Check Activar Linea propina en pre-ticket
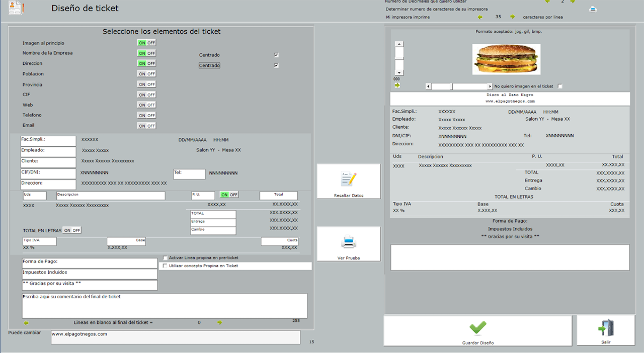The height and width of the screenshot is (353, 644). (165, 258)
